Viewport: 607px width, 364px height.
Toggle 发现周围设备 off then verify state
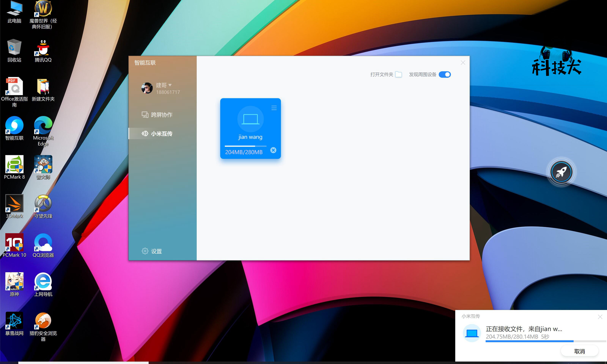445,74
